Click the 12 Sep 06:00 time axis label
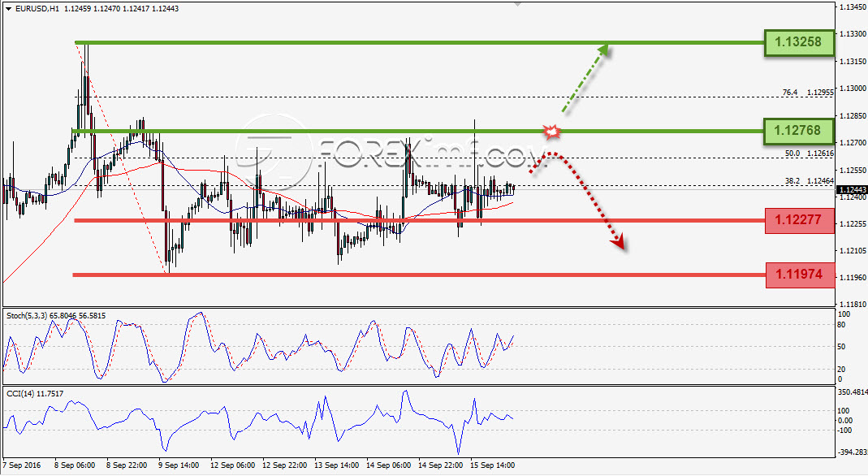The width and height of the screenshot is (868, 476). pos(232,465)
